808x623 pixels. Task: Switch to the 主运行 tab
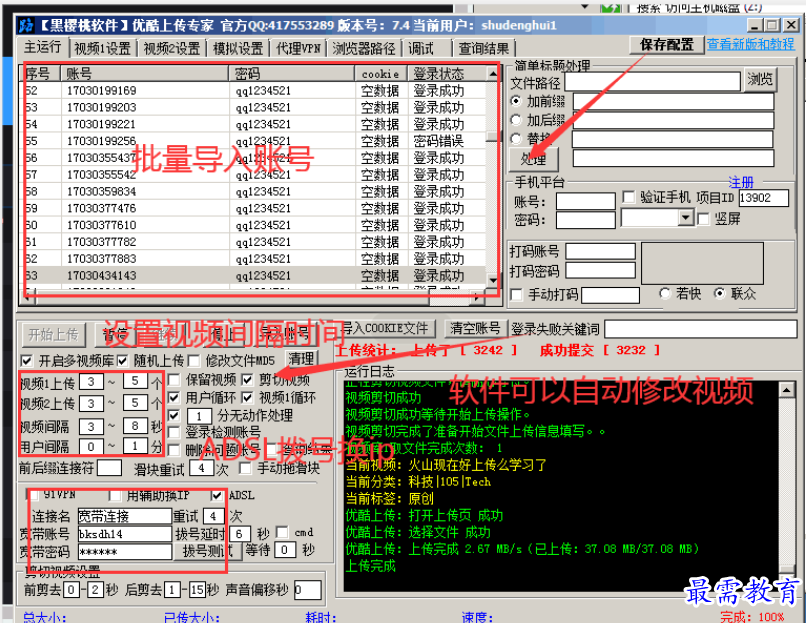[43, 47]
